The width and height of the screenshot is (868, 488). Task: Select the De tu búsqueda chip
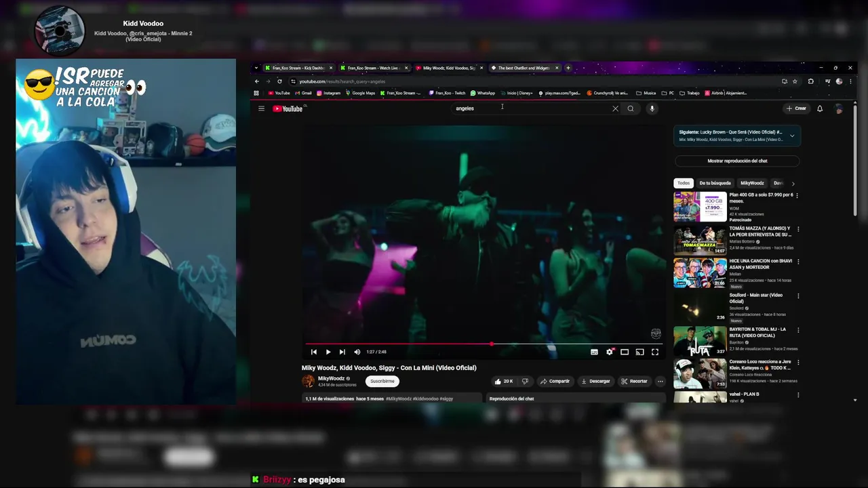click(x=715, y=183)
